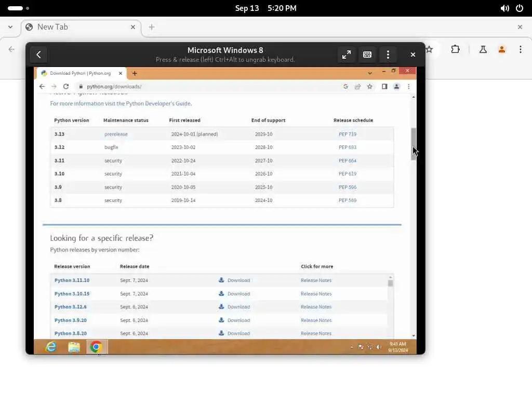Open the prerelease link for Python 3.13

point(116,134)
